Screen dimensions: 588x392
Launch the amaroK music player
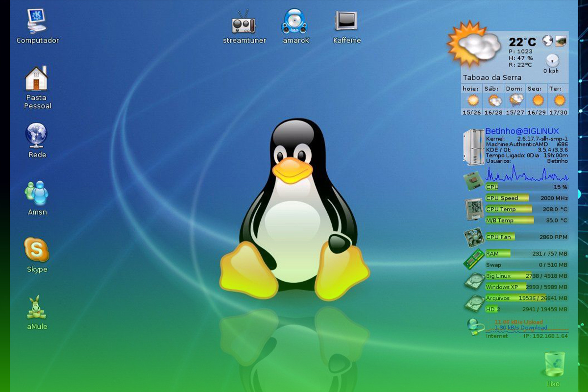click(295, 21)
